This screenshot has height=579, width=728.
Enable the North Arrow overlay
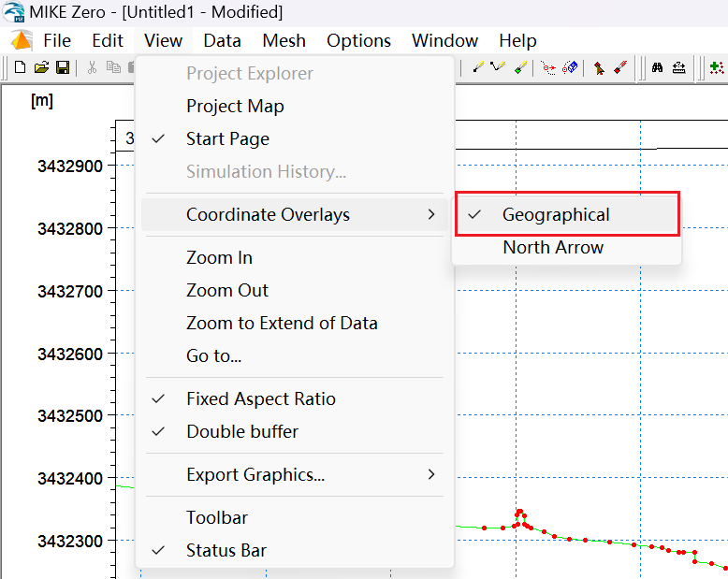click(567, 248)
